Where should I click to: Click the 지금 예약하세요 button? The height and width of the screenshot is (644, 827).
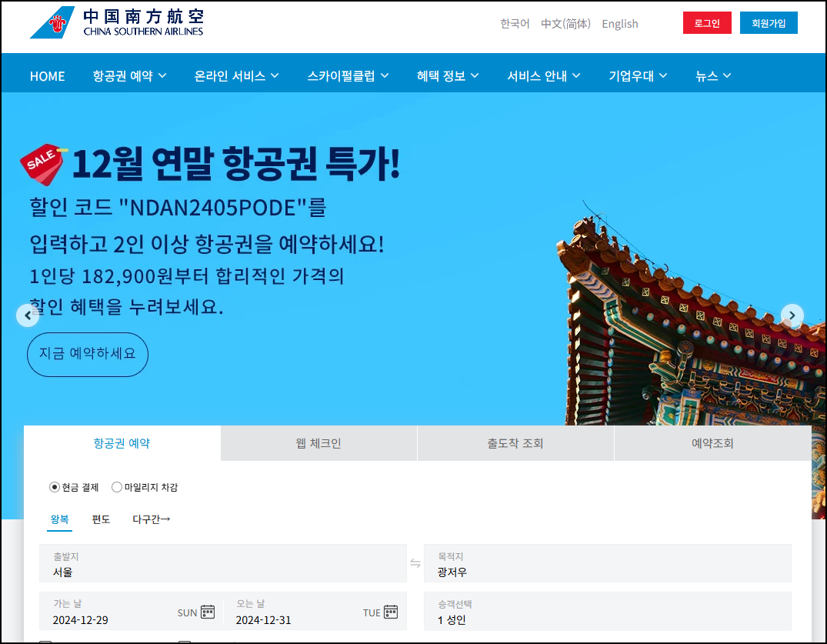click(87, 355)
